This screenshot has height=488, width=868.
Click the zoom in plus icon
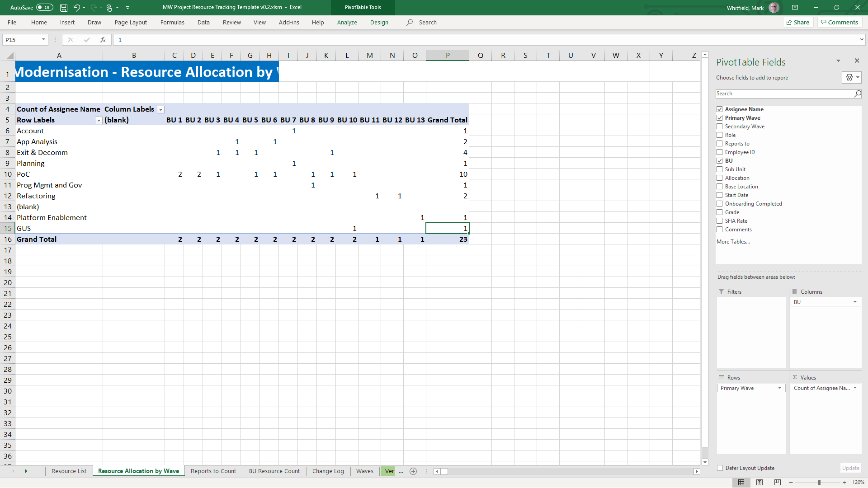(844, 482)
